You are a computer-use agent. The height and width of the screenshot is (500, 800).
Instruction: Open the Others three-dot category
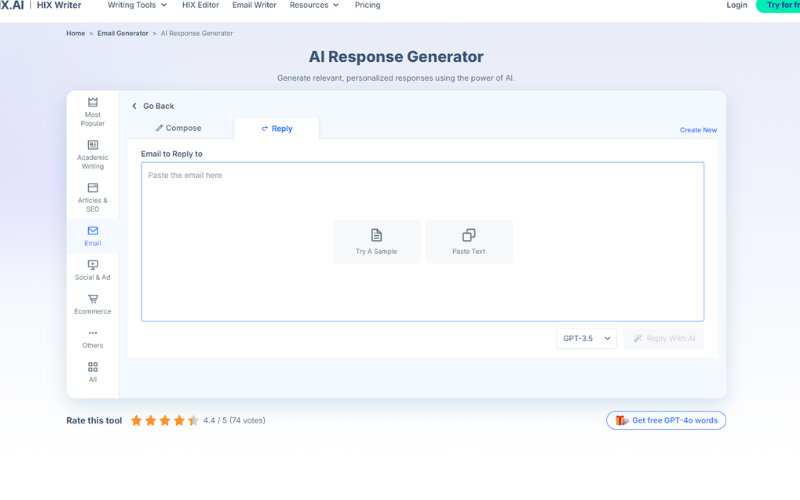92,338
